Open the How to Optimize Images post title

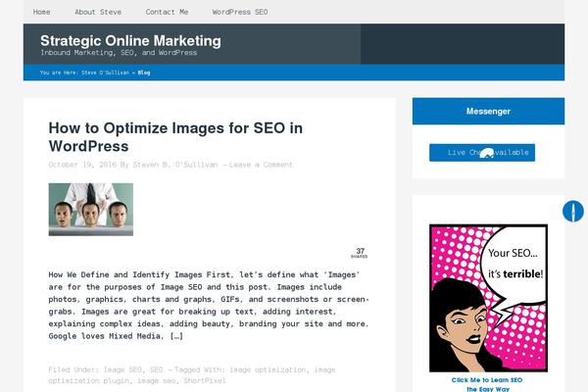(175, 137)
